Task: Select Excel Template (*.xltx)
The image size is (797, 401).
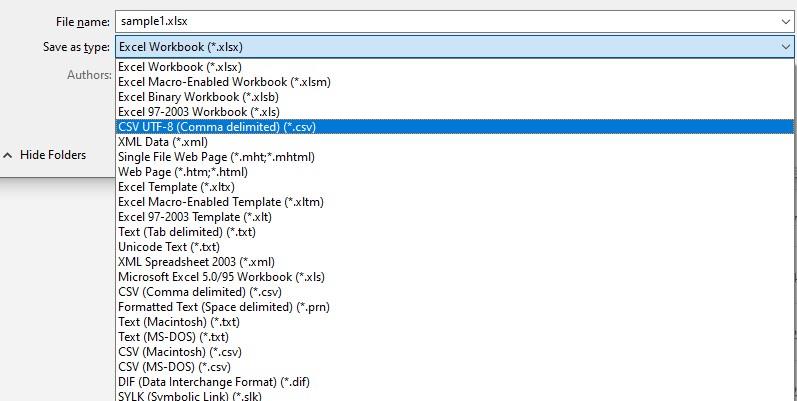Action: click(454, 187)
